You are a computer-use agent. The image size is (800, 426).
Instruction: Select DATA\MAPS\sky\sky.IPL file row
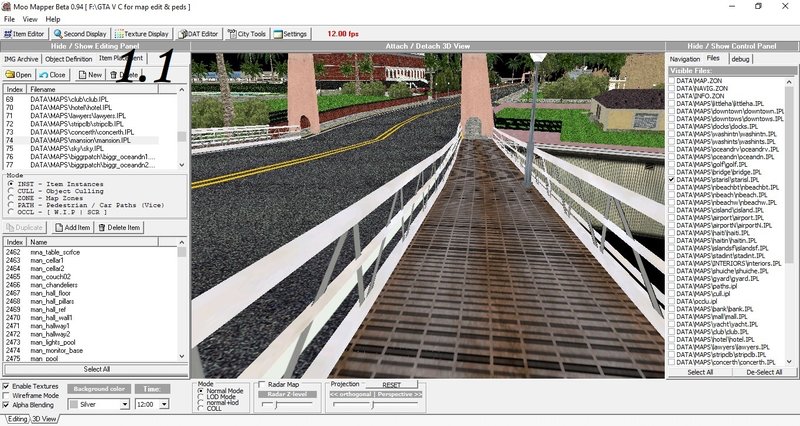pyautogui.click(x=67, y=148)
